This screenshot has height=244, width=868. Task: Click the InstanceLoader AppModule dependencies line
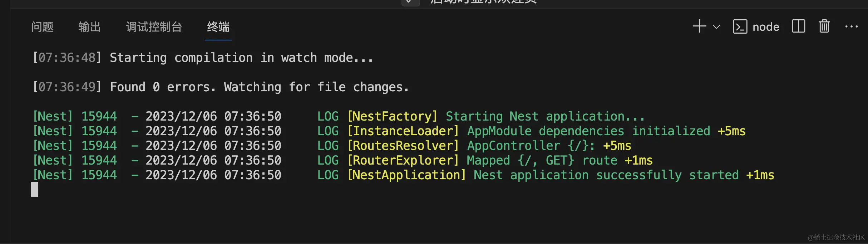click(389, 131)
